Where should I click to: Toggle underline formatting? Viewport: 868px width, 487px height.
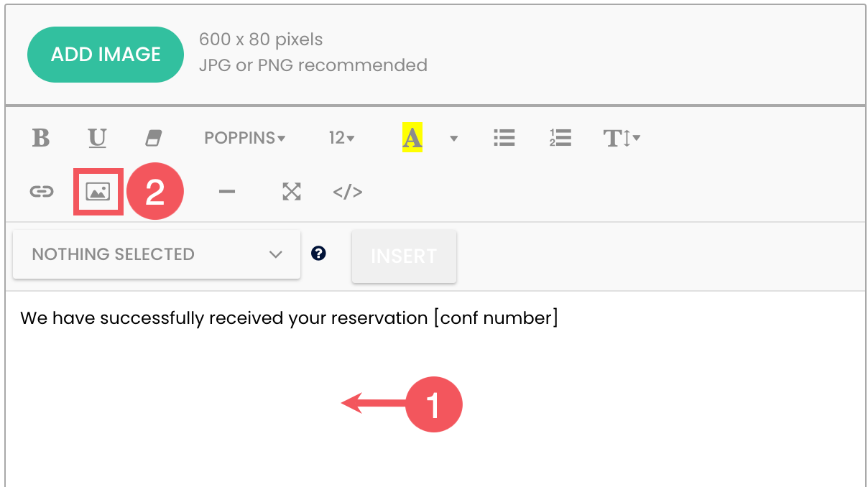pos(98,137)
